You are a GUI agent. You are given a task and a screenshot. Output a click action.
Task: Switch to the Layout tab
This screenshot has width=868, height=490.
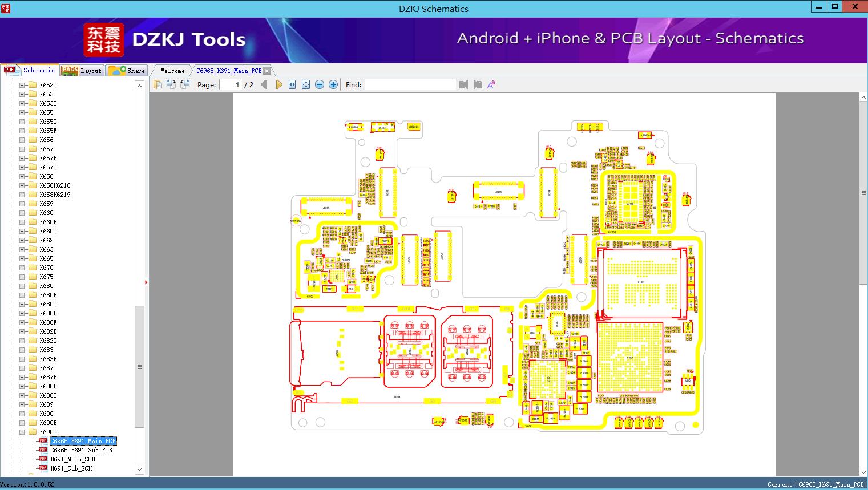coord(81,70)
